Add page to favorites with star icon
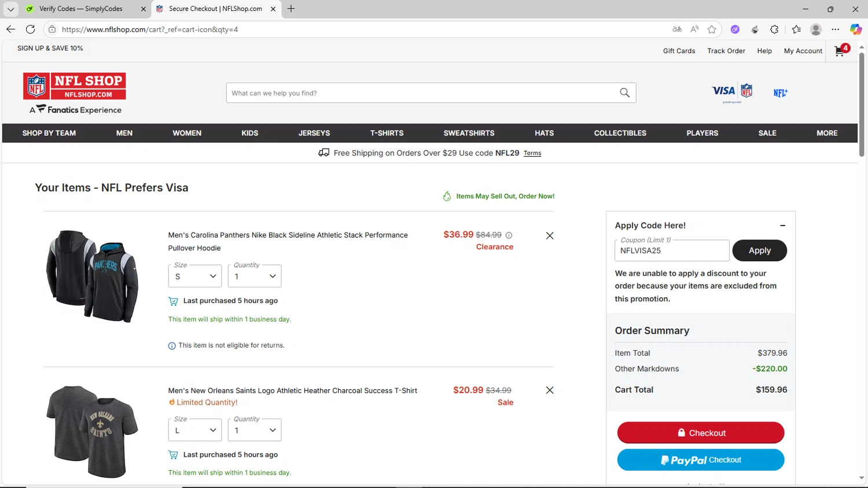The width and height of the screenshot is (868, 488). coord(712,29)
